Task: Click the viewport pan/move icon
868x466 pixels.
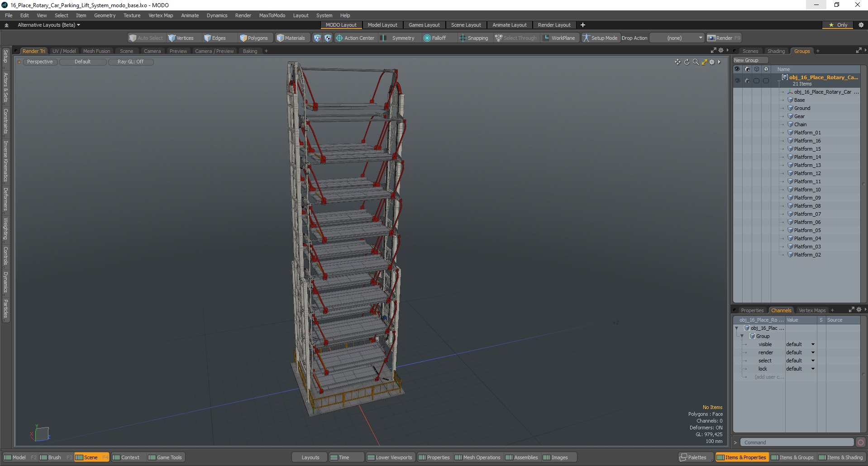Action: click(x=677, y=62)
